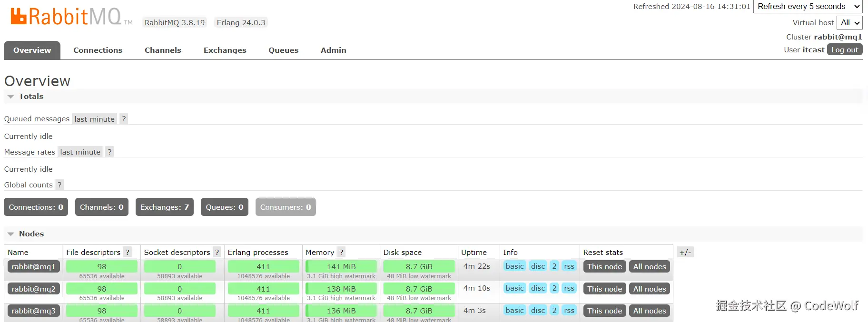Open help icon beside Message rates

pyautogui.click(x=109, y=152)
